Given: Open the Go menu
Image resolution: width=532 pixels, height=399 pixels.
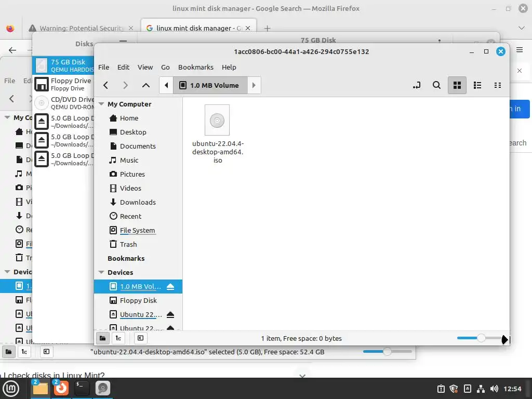Looking at the screenshot, I should click(x=165, y=67).
